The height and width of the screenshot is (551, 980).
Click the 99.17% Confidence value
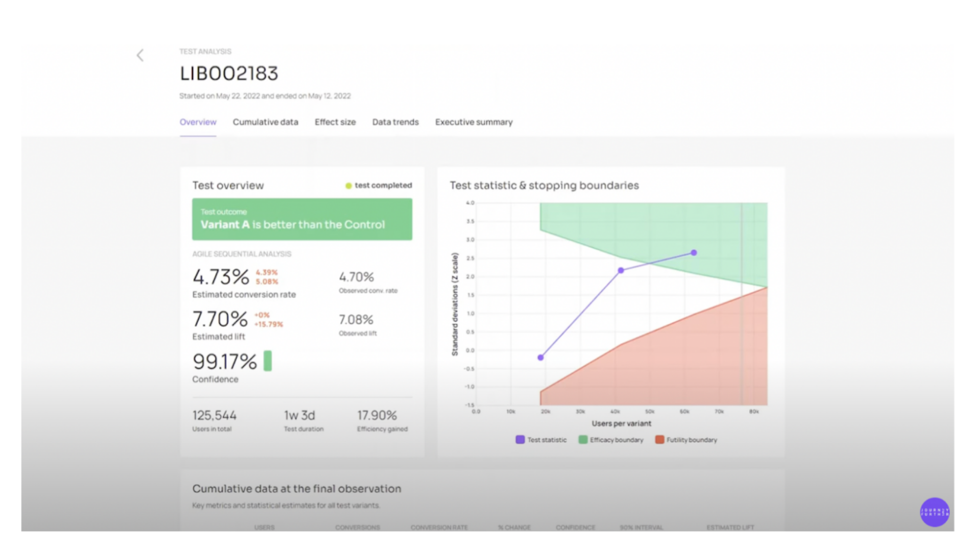(225, 362)
